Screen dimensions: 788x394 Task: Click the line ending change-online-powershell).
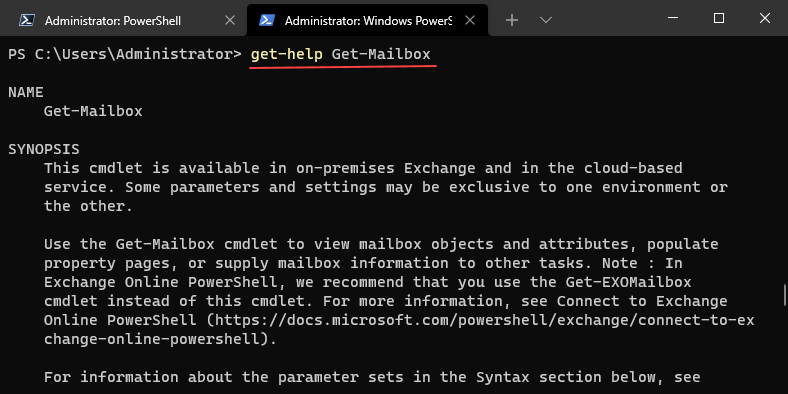click(x=160, y=339)
